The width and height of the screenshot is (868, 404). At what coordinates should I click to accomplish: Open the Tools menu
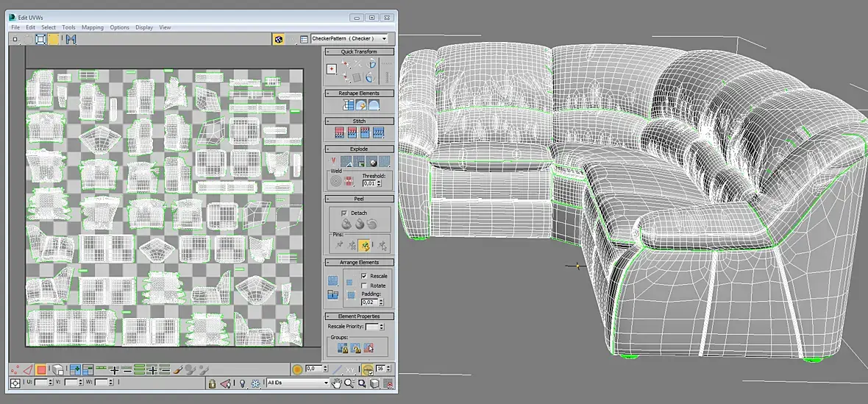[x=68, y=27]
